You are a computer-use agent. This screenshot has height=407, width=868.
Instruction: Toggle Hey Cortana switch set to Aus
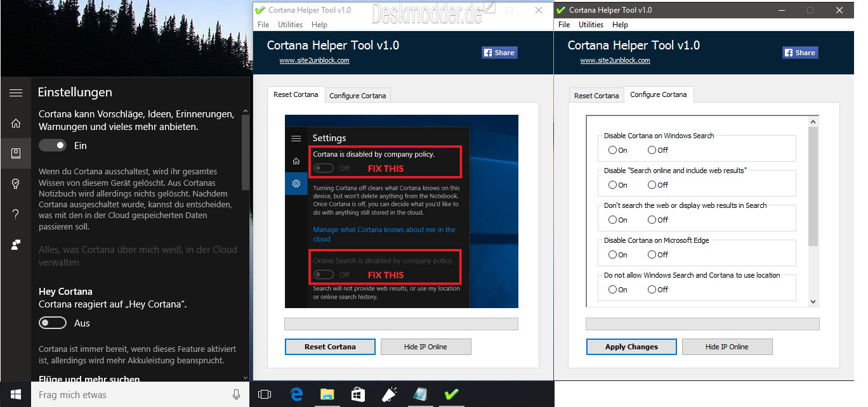tap(53, 323)
